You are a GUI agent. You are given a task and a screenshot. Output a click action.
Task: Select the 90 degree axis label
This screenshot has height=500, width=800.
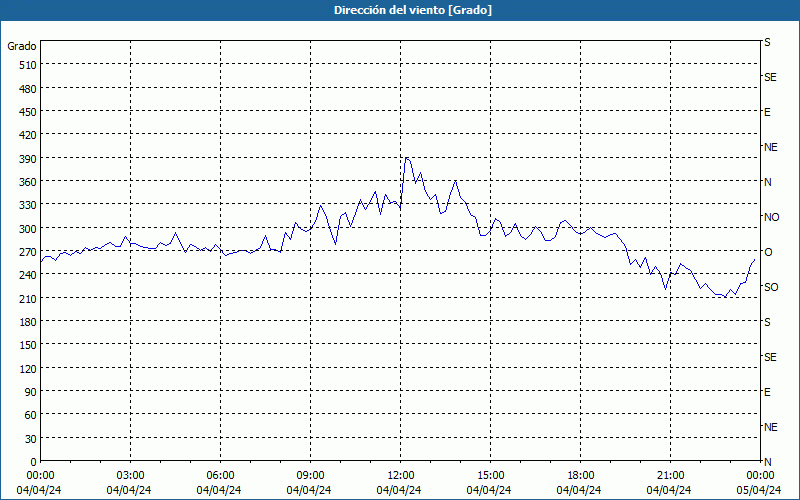[31, 392]
